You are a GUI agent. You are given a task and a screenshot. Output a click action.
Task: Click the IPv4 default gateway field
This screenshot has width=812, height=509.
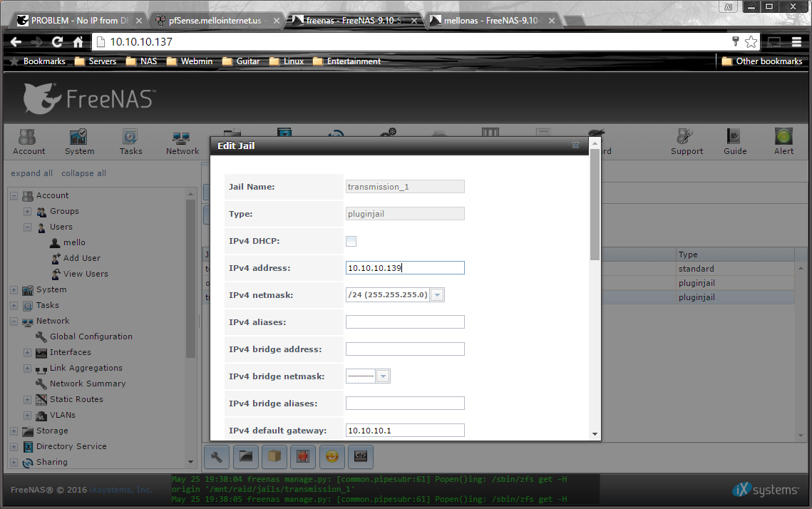(405, 431)
